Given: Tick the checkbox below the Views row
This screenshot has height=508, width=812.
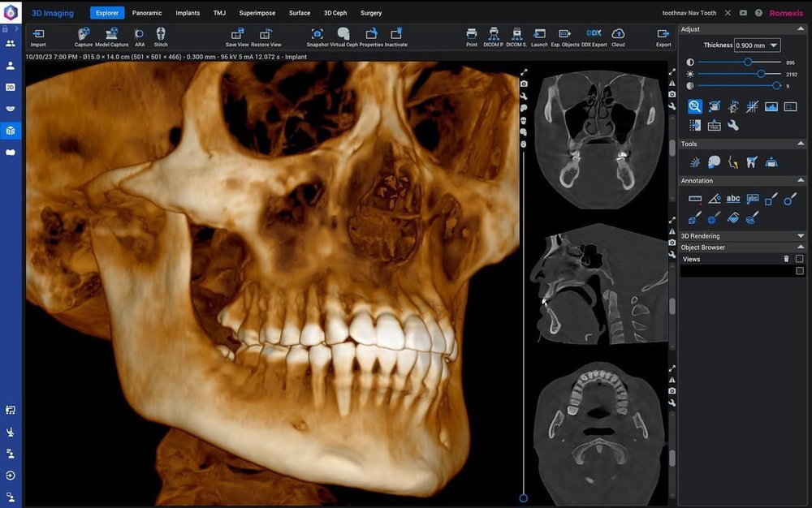Looking at the screenshot, I should point(800,271).
